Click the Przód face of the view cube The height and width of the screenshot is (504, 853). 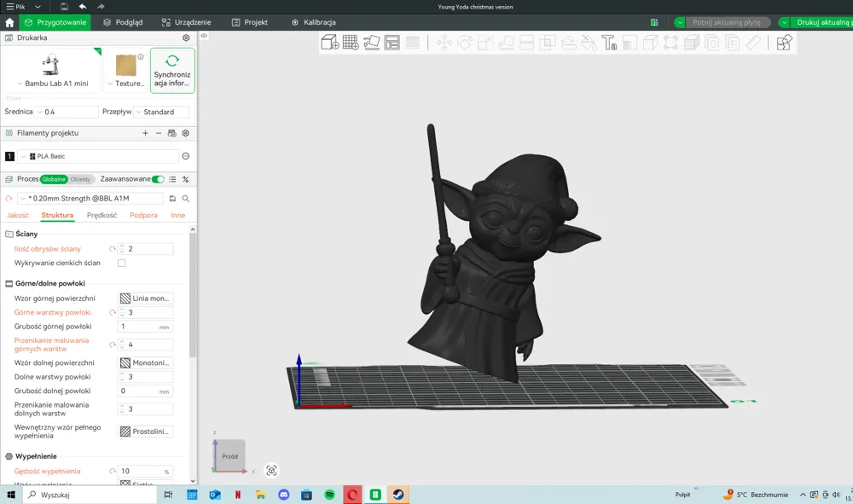229,456
